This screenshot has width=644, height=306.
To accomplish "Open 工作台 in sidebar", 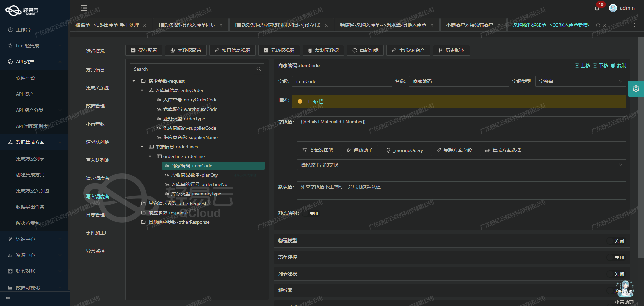I will coord(23,30).
